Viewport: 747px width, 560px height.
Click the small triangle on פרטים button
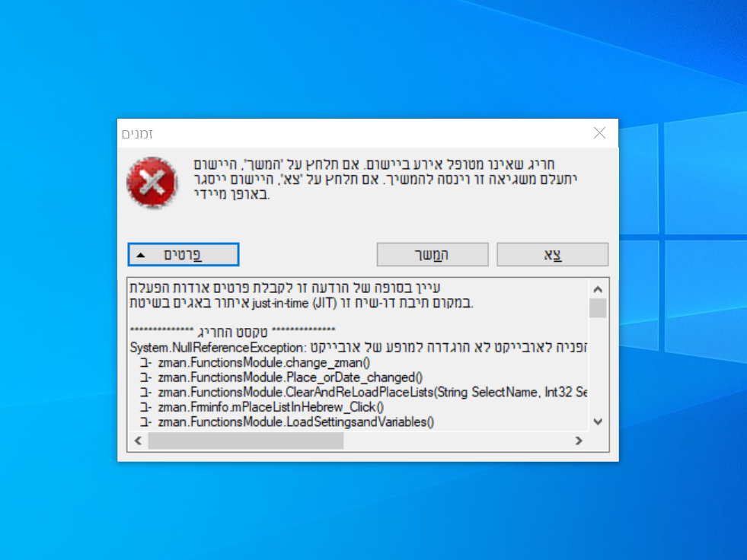[x=141, y=255]
